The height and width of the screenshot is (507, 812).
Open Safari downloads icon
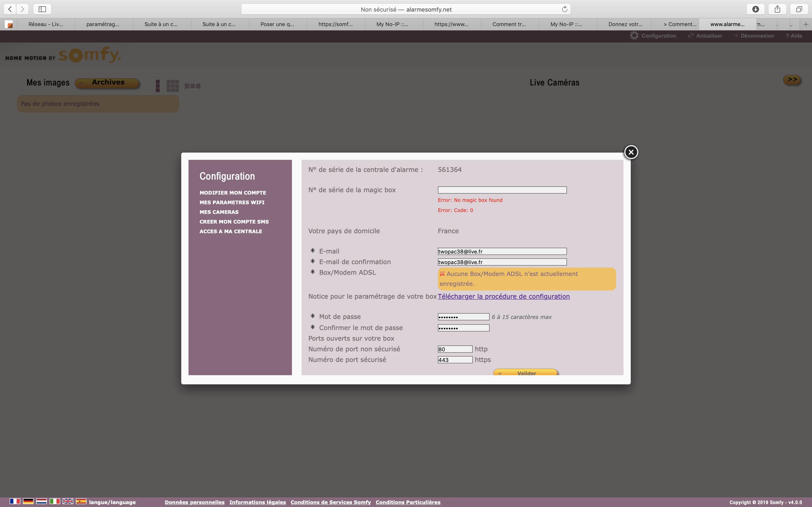(755, 9)
